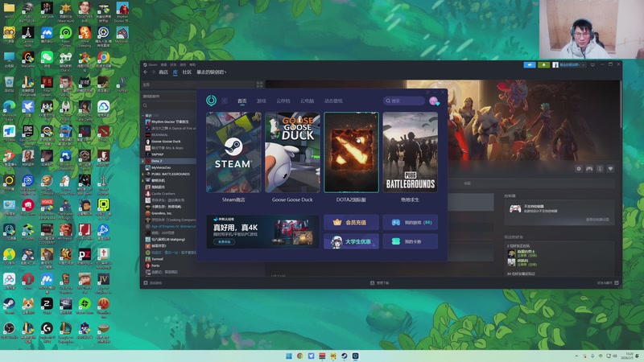Close the launcher popup window

pyautogui.click(x=443, y=93)
